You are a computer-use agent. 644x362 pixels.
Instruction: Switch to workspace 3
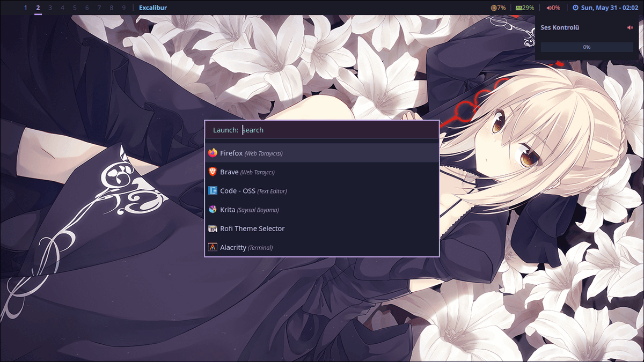click(50, 8)
